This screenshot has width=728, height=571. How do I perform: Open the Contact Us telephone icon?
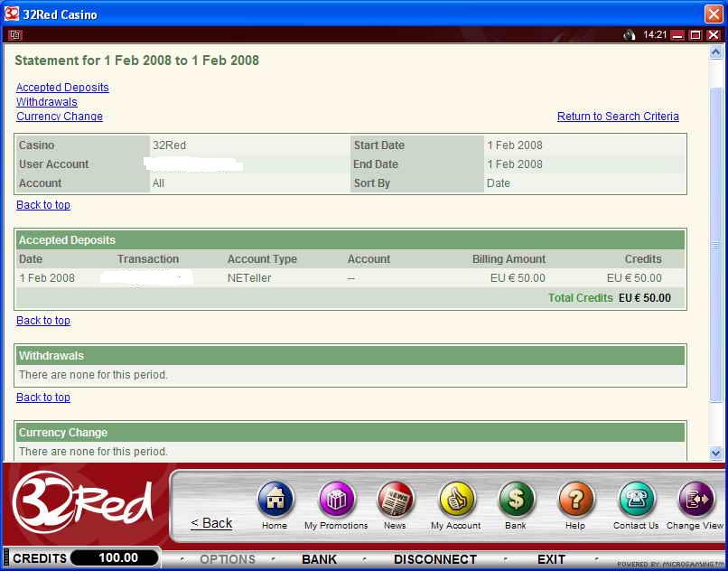[637, 500]
